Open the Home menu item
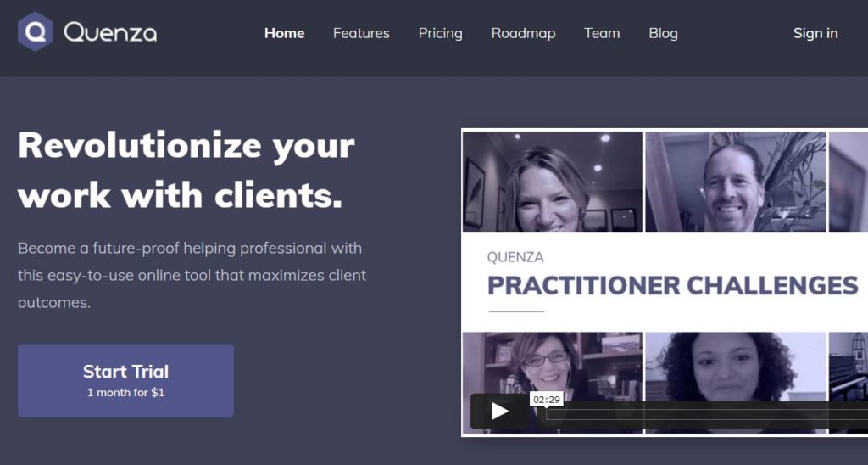This screenshot has width=868, height=465. [x=285, y=33]
